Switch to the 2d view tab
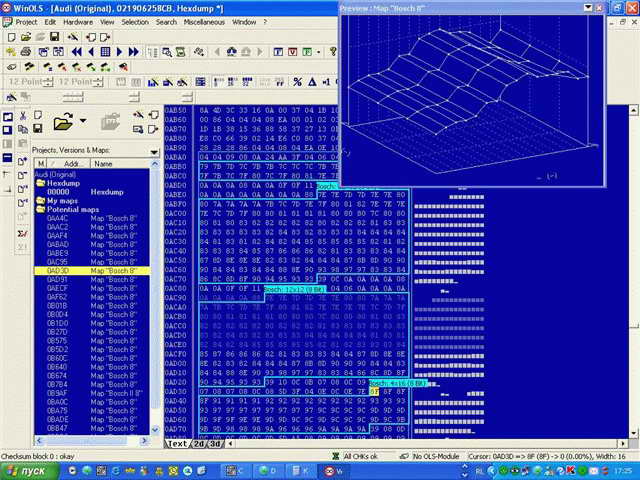The width and height of the screenshot is (640, 480). 198,442
